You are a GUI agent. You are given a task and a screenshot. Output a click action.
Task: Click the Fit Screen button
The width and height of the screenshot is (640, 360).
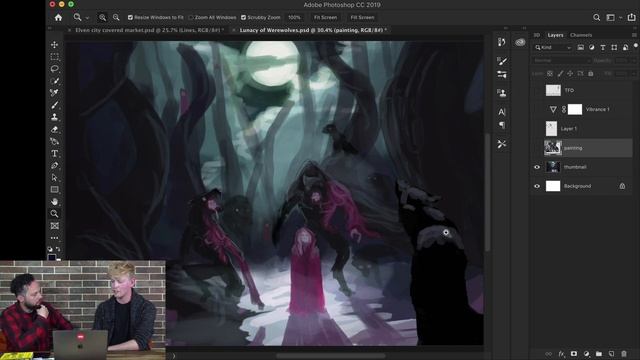pos(325,18)
